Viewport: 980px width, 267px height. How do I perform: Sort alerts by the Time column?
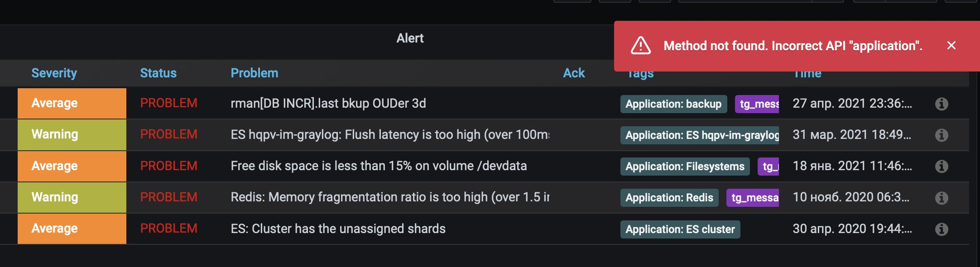807,73
